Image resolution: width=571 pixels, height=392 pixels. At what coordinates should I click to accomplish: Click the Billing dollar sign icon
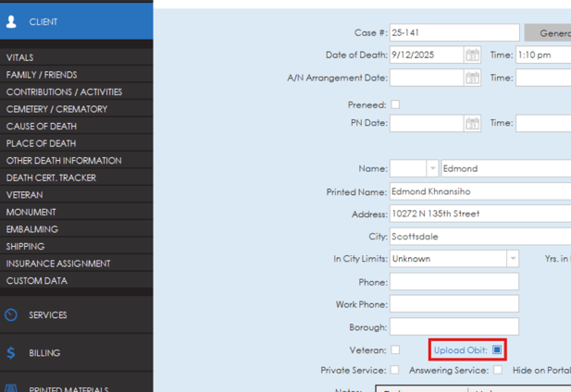click(x=11, y=353)
